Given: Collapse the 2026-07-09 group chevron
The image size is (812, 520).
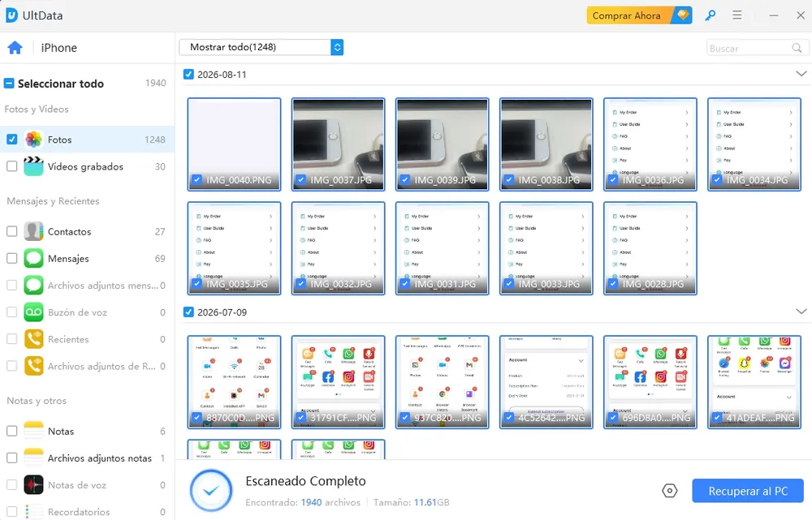Looking at the screenshot, I should tap(801, 312).
